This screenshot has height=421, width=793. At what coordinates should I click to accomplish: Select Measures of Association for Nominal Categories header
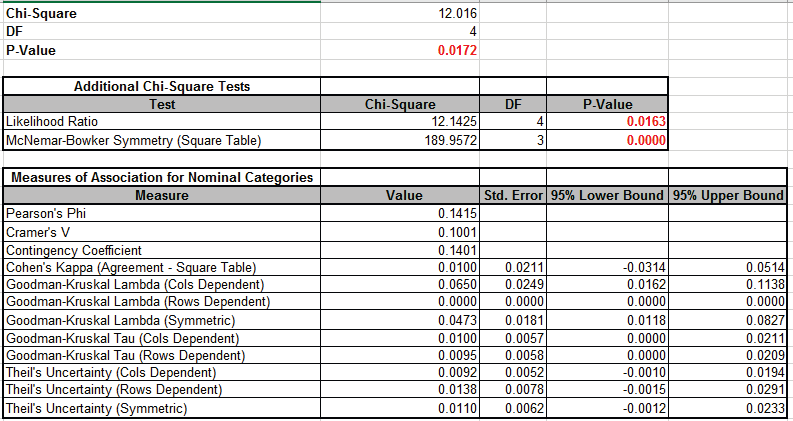coord(162,177)
